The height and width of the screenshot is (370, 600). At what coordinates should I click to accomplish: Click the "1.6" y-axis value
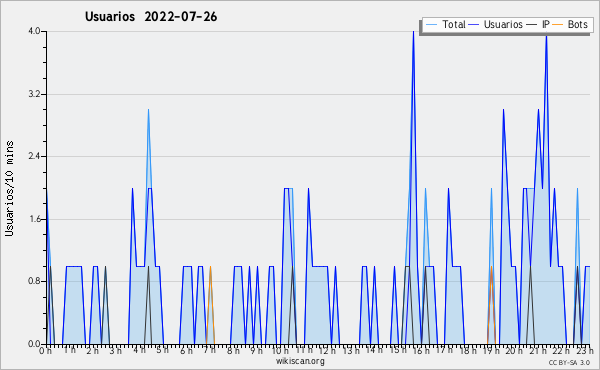point(34,219)
